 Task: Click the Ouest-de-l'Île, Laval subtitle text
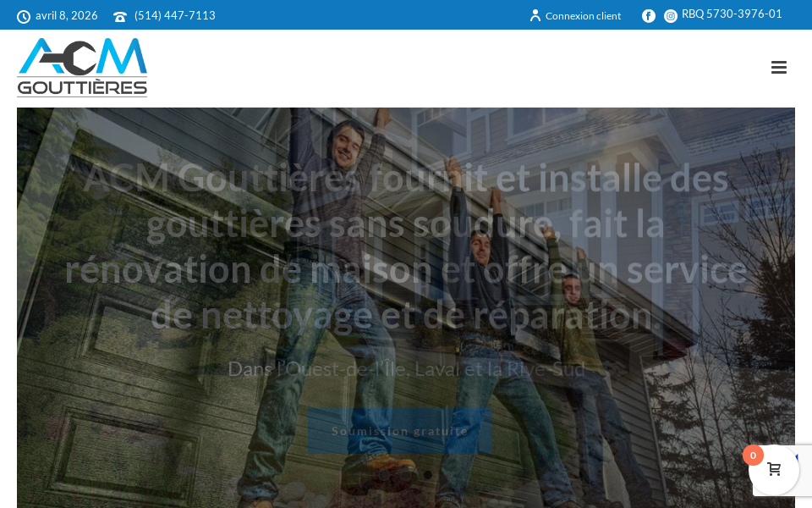[x=406, y=368]
